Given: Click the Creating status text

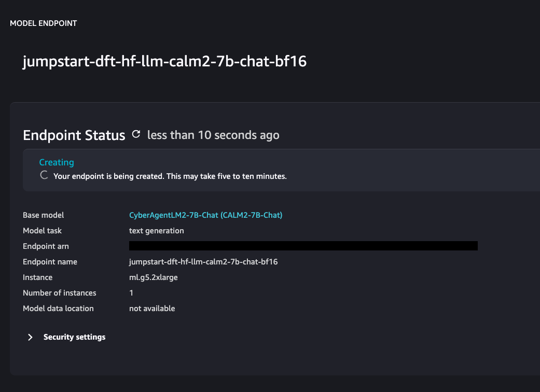Looking at the screenshot, I should click(x=57, y=162).
